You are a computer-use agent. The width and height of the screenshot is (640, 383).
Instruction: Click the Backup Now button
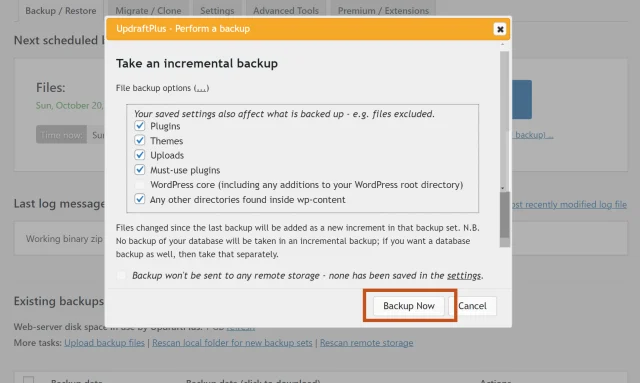[x=409, y=306]
